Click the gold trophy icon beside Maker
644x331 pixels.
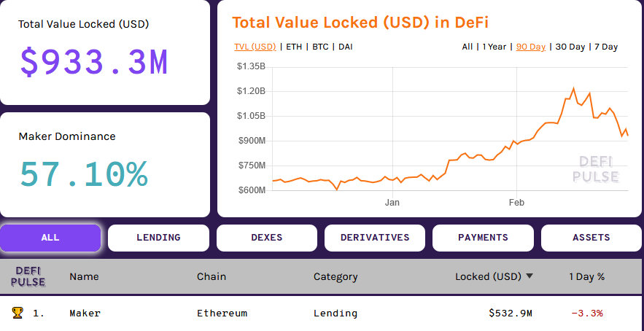[x=18, y=313]
